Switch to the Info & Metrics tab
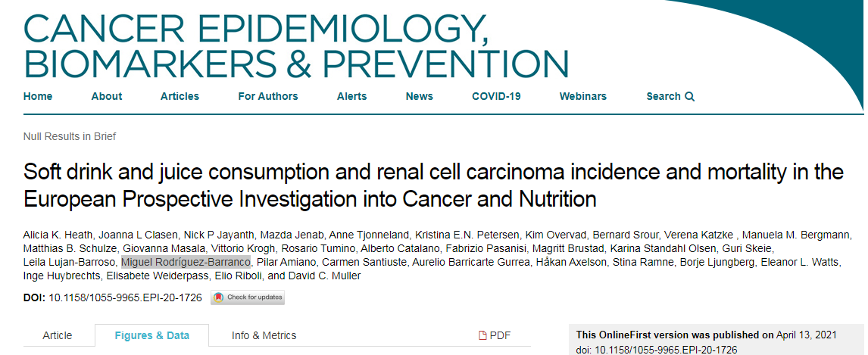This screenshot has width=868, height=355. 264,335
